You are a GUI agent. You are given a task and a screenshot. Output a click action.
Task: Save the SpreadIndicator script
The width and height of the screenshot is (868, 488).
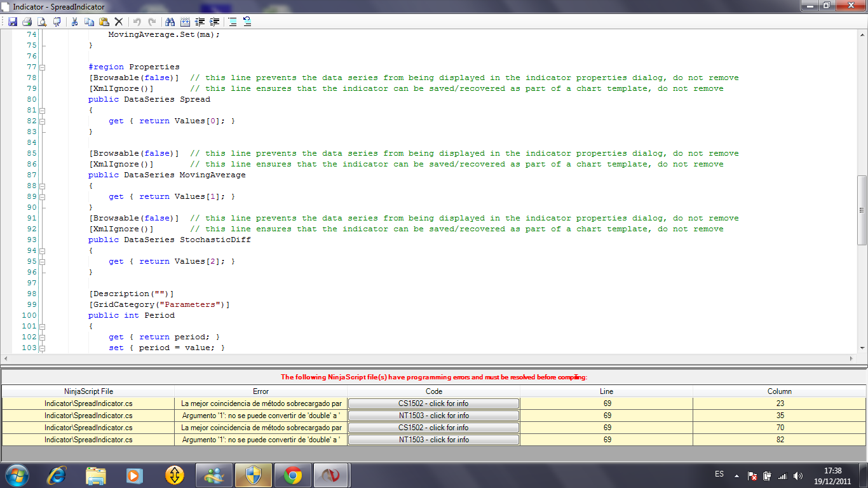[x=13, y=22]
